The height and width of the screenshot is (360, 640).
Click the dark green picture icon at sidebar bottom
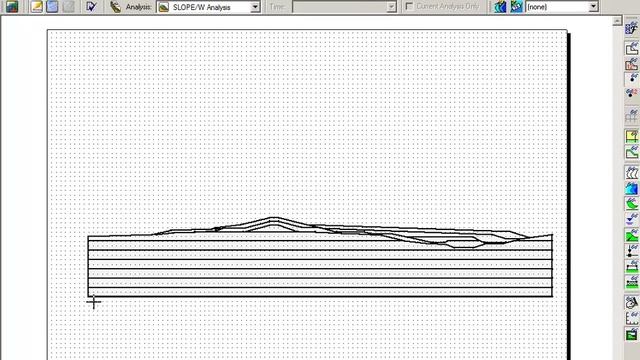tap(631, 335)
